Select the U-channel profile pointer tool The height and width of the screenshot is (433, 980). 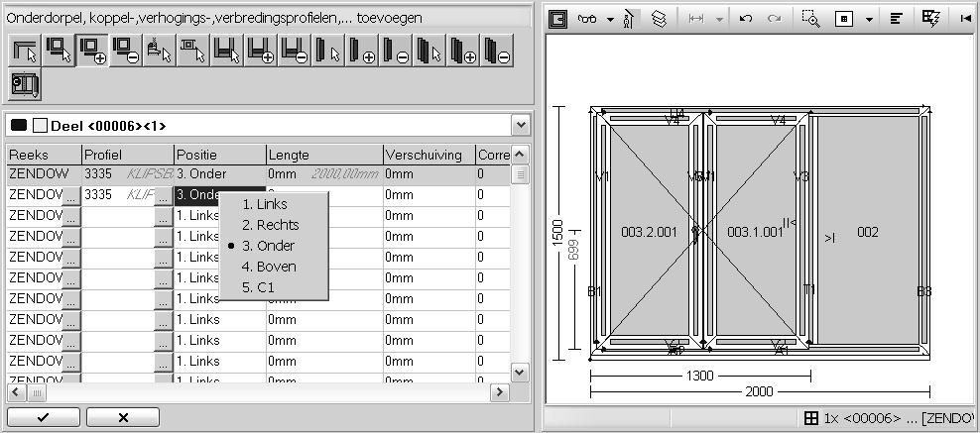coord(227,51)
